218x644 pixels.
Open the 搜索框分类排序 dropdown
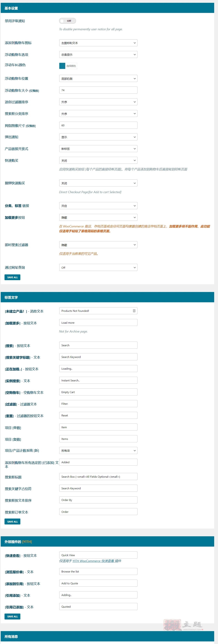coord(98,114)
